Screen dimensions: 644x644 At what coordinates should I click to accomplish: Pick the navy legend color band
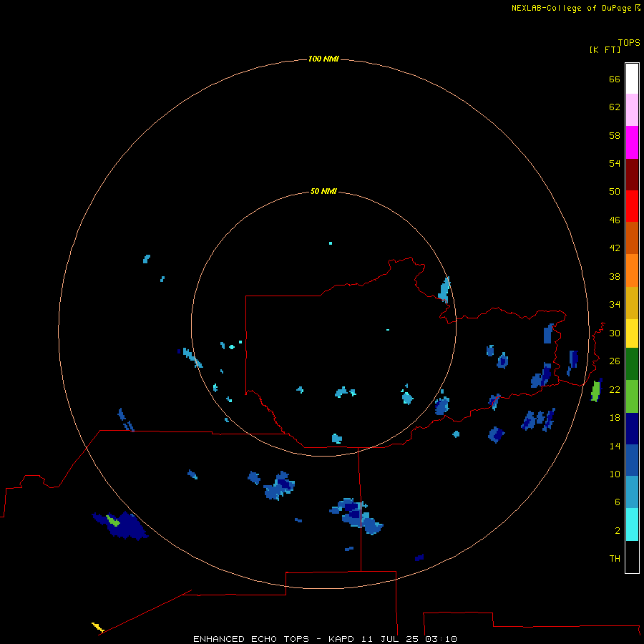tap(632, 429)
